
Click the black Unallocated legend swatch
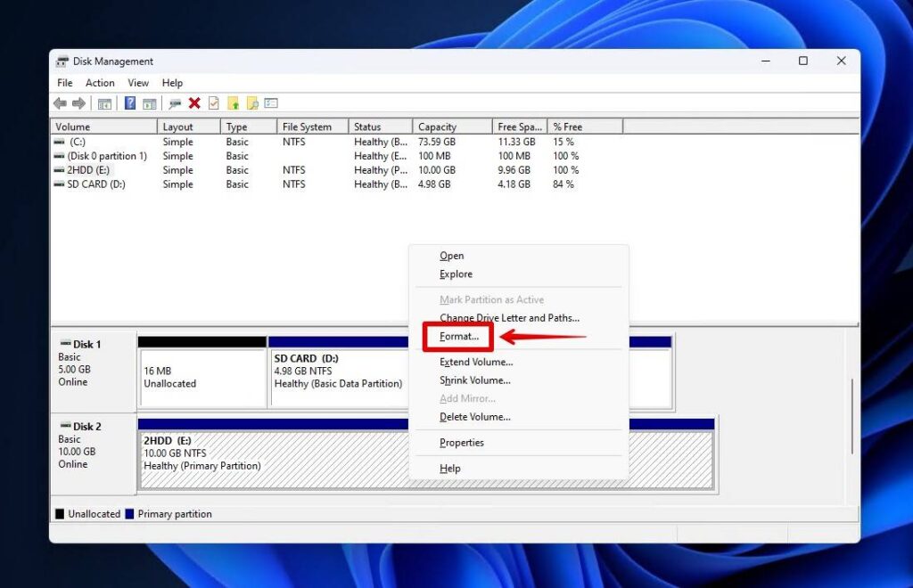58,514
